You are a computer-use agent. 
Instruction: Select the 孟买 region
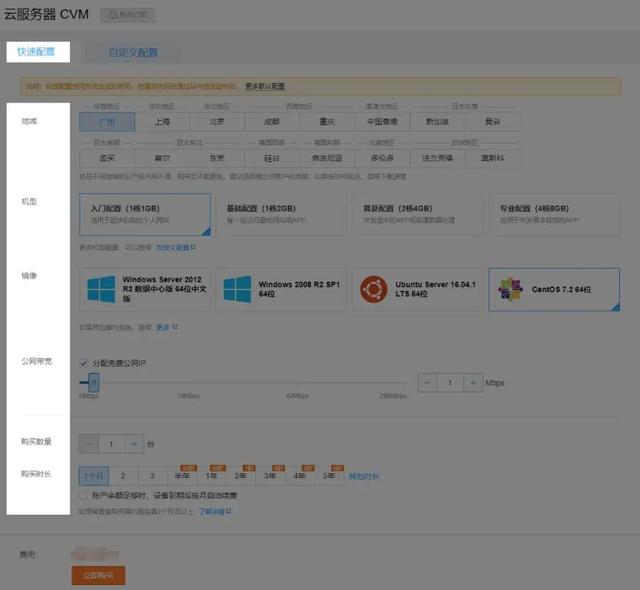tap(107, 158)
